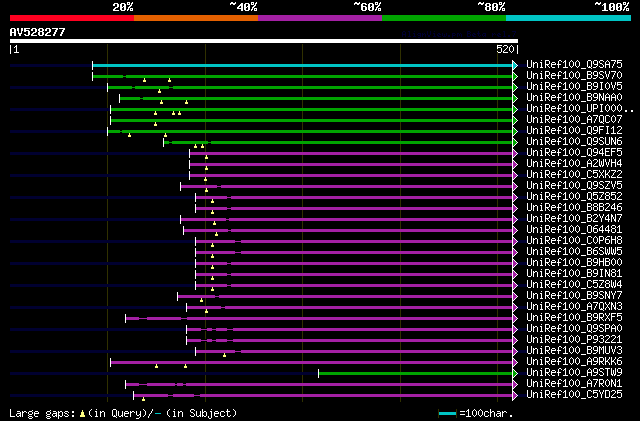The height and width of the screenshot is (421, 640).
Task: Open hit UniRef100_B2Y4N7
Action: (x=574, y=219)
